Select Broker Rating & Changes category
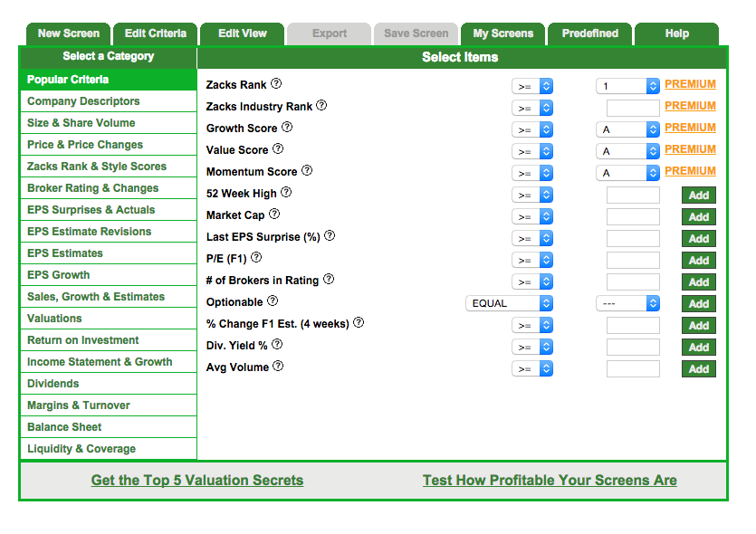The image size is (756, 534). point(109,188)
